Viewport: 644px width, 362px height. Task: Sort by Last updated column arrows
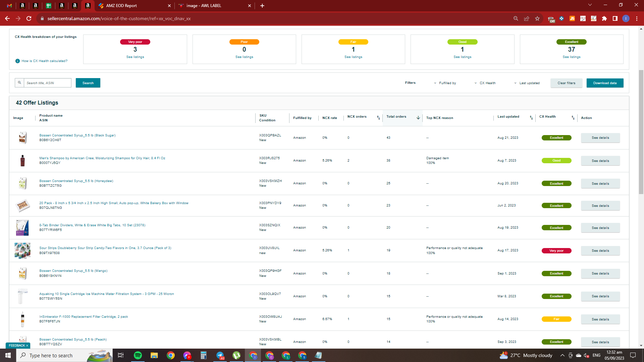(x=531, y=118)
